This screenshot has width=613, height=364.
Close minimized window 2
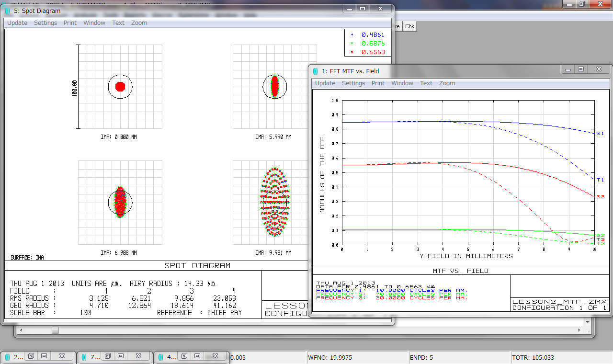(x=62, y=356)
